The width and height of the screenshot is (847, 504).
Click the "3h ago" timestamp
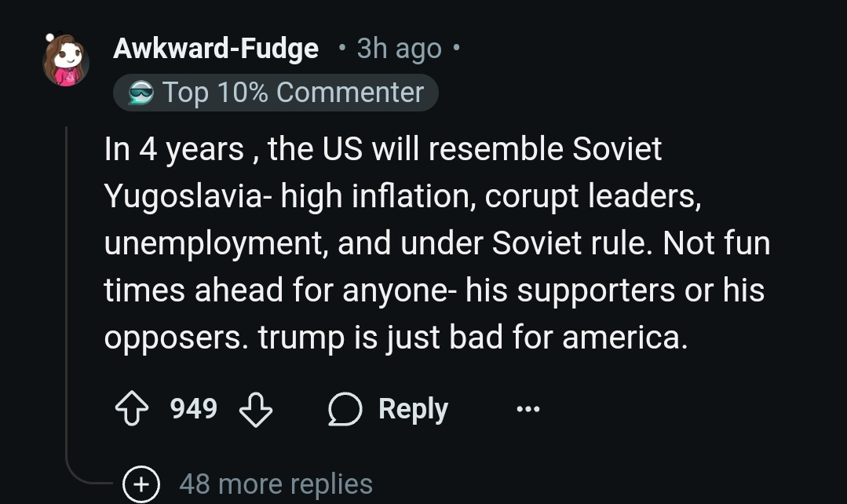(399, 49)
